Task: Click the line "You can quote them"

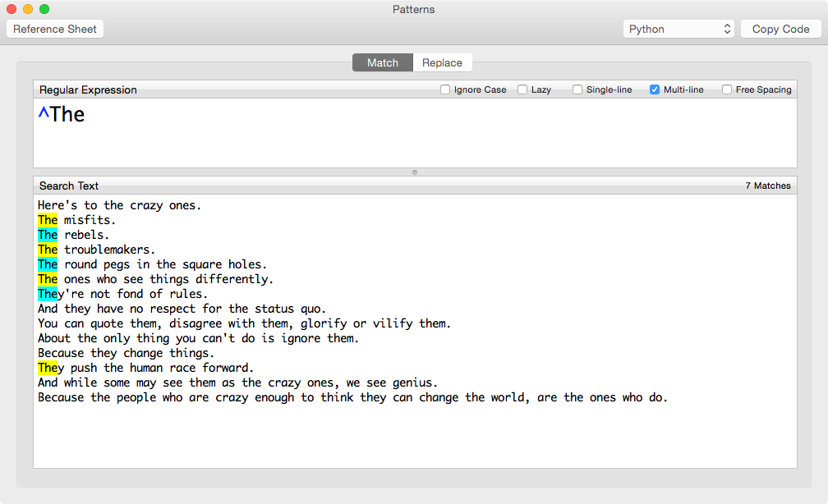Action: pyautogui.click(x=244, y=323)
